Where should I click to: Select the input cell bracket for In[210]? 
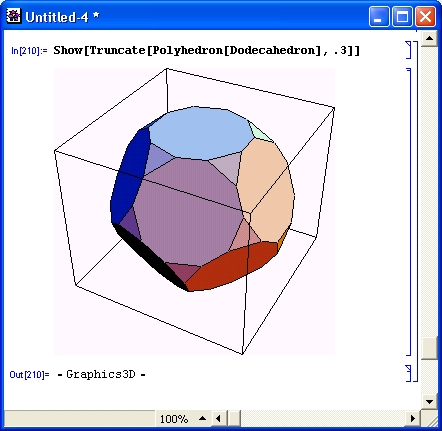409,50
